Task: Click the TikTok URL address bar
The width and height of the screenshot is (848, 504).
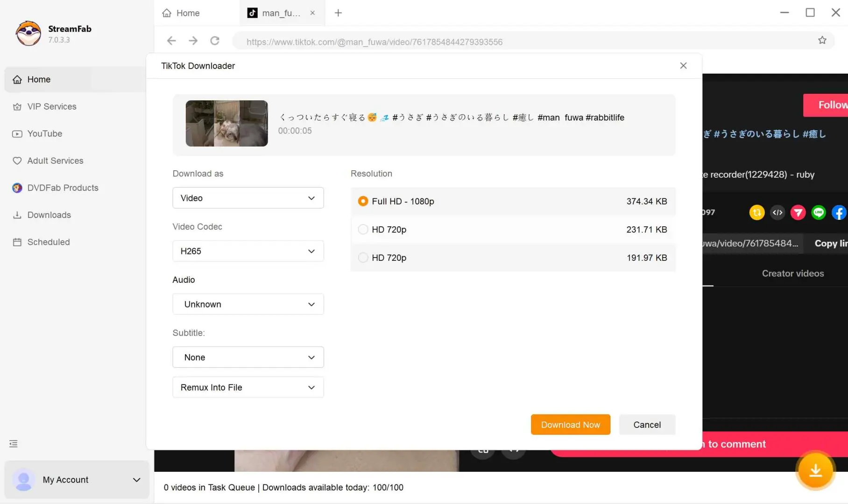Action: pyautogui.click(x=533, y=41)
